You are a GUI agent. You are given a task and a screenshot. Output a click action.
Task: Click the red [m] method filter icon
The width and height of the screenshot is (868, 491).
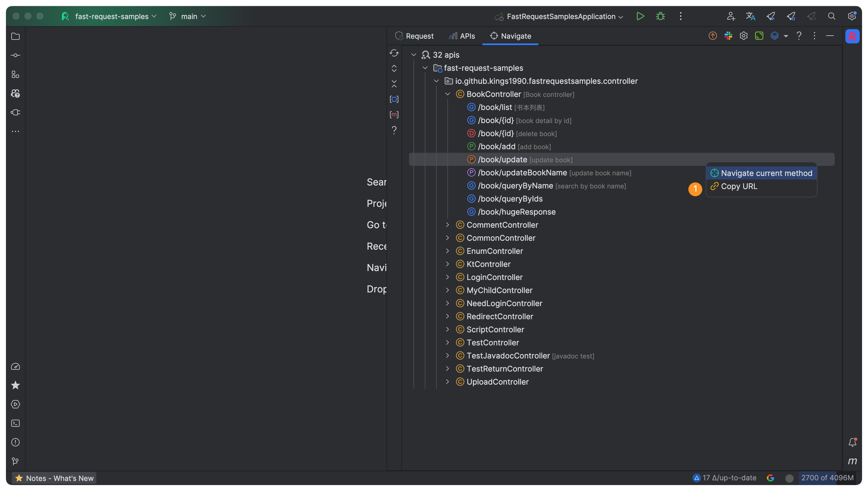(394, 115)
